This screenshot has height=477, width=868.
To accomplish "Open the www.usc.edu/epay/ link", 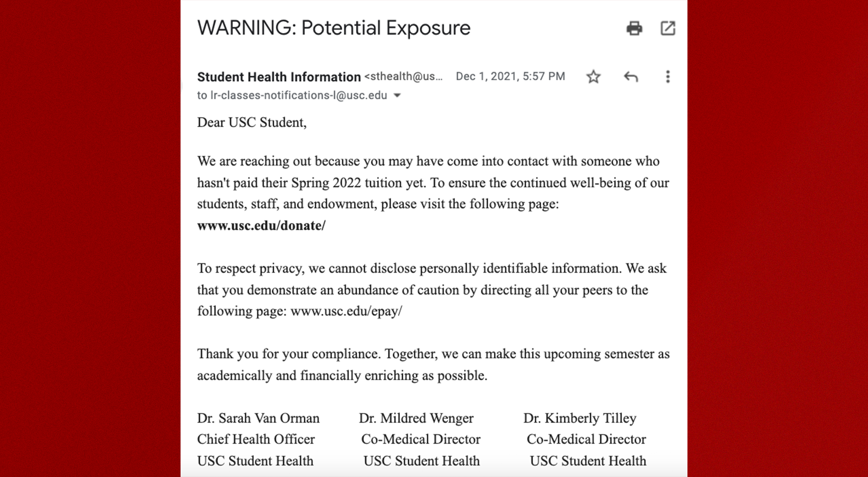I will [x=346, y=311].
